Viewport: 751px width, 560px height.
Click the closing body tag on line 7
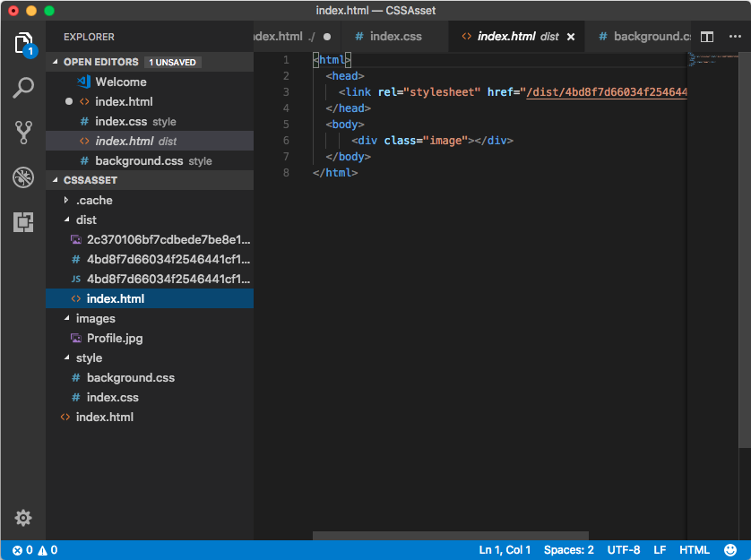(x=349, y=157)
